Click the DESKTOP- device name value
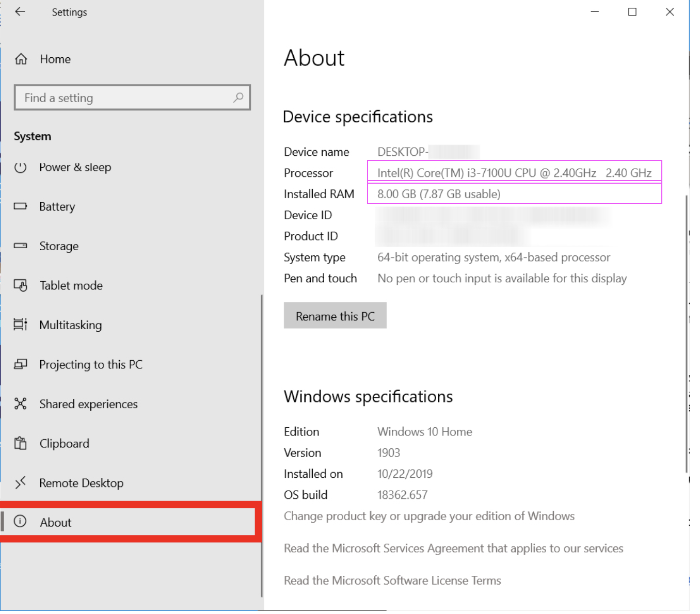 [403, 152]
